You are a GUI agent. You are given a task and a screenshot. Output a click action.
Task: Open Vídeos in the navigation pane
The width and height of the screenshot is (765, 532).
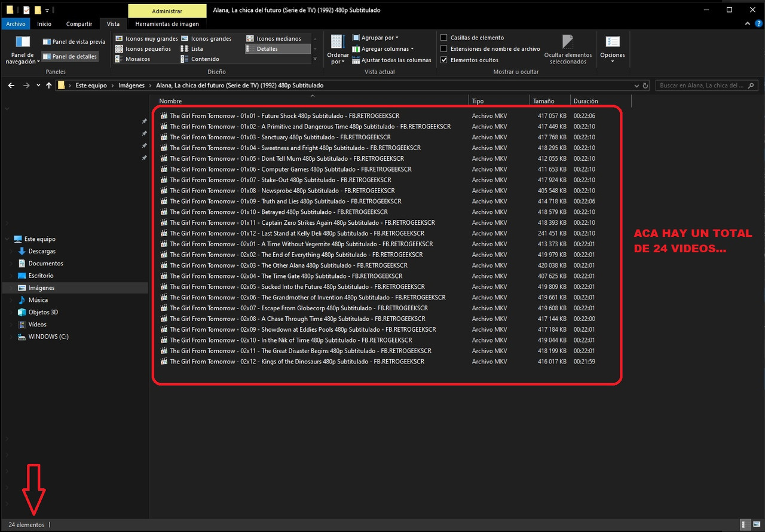[x=37, y=325]
